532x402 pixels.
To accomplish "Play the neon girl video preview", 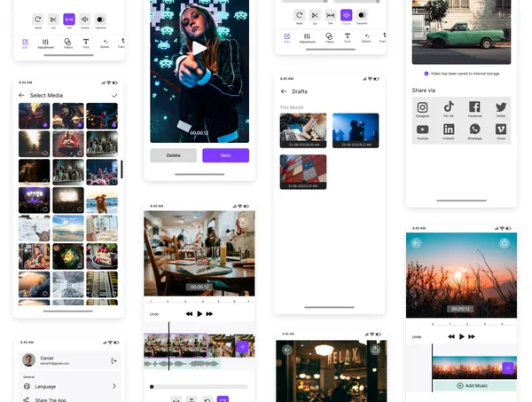I will [199, 48].
